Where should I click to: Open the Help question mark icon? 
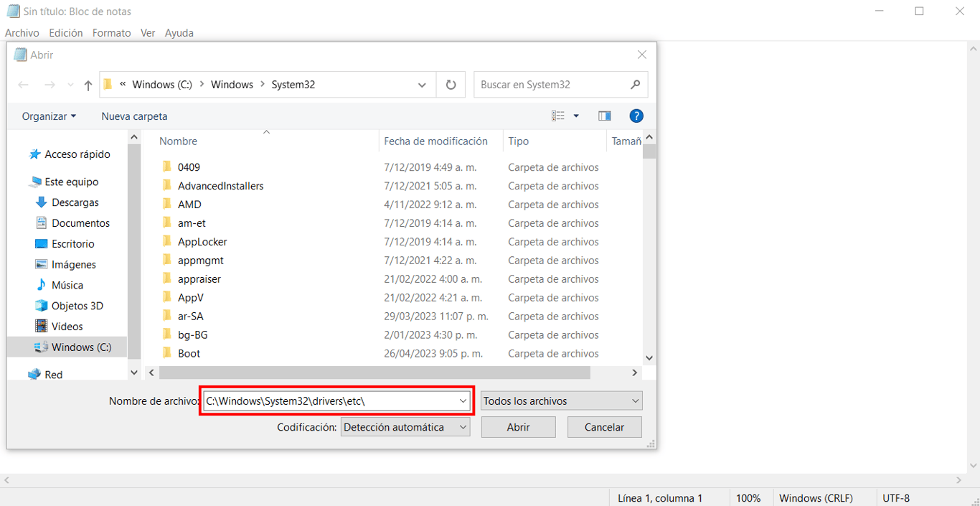(636, 115)
